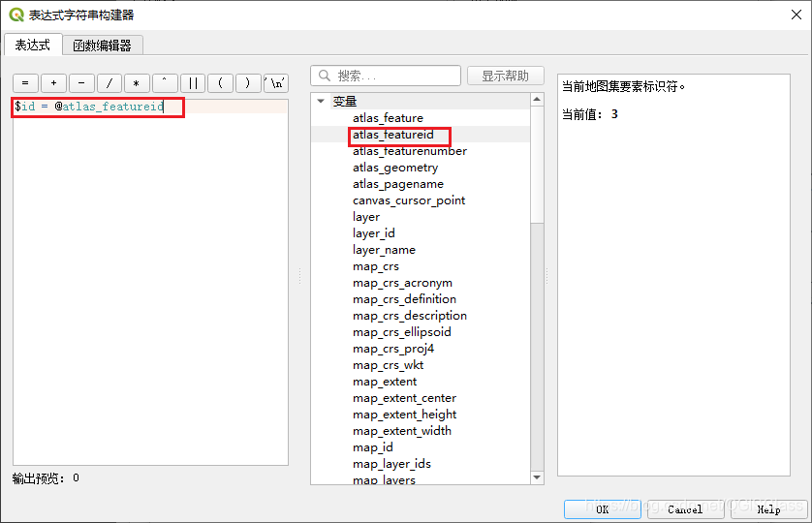Insert the caret power operator
This screenshot has width=812, height=523.
165,83
